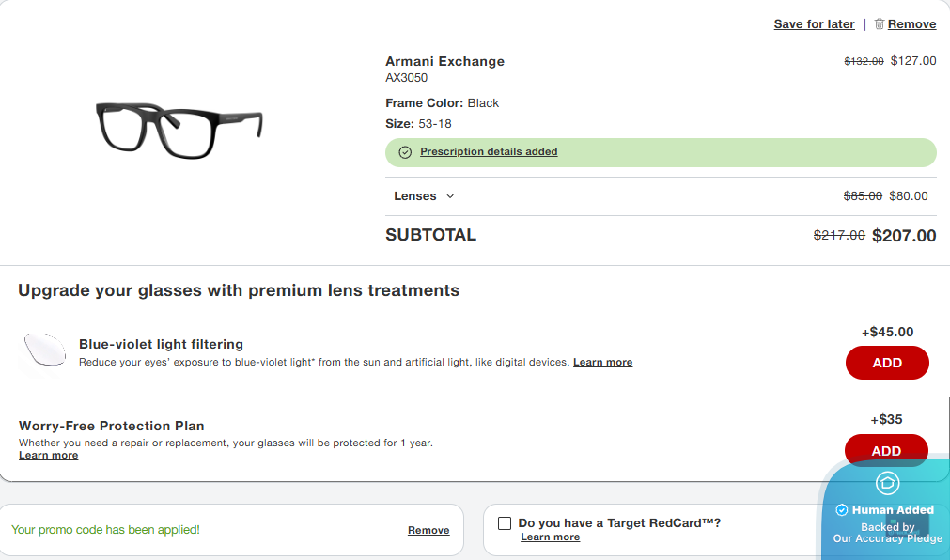Remove the applied promo code

click(x=428, y=531)
